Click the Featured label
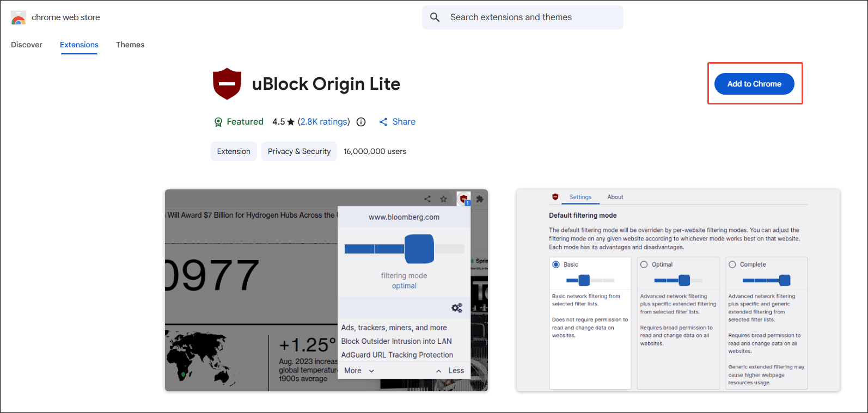868x413 pixels. point(245,122)
